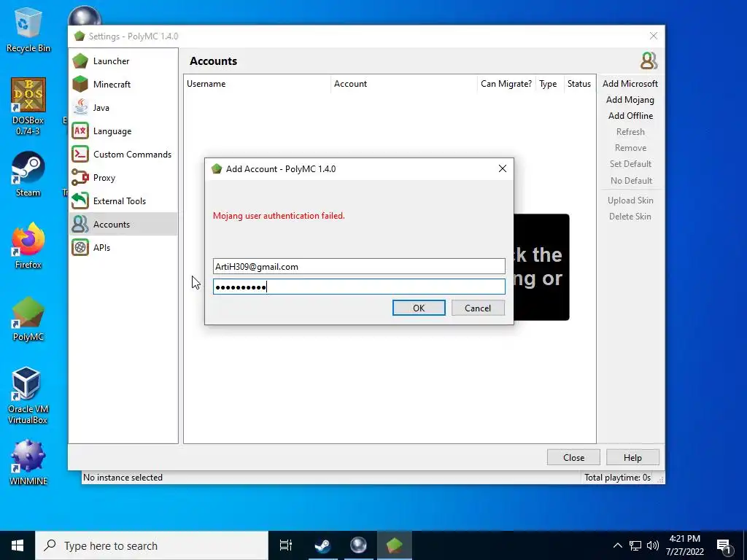The image size is (747, 560).
Task: Sort accounts by Account column header
Action: coord(404,84)
